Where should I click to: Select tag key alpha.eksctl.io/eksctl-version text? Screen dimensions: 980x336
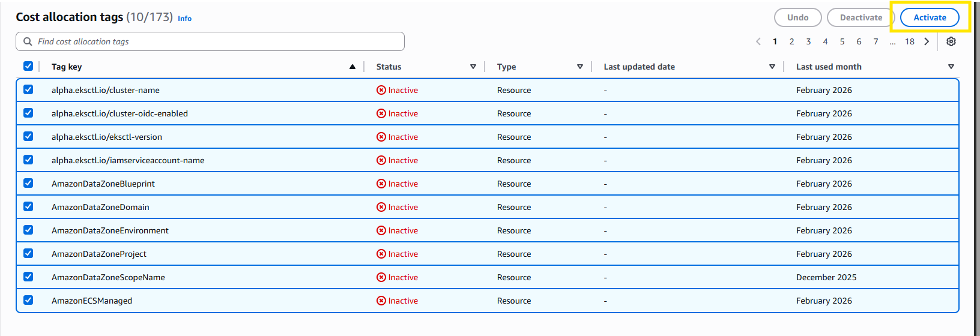pos(107,137)
